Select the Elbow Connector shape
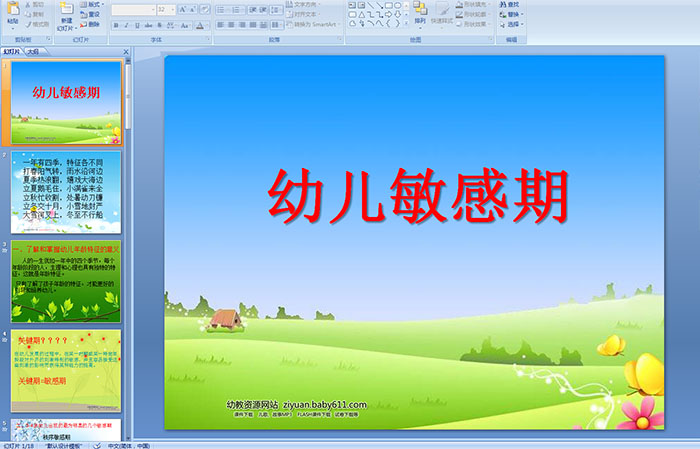 pos(371,15)
